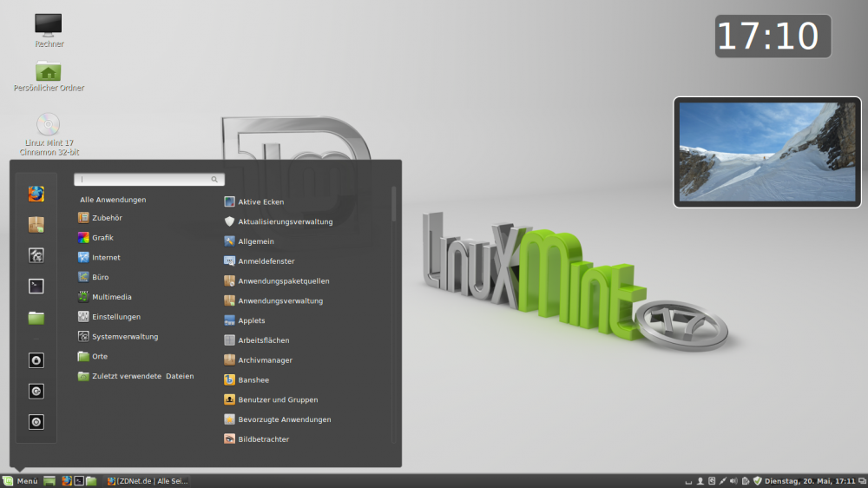The image size is (868, 488).
Task: Click the snowy mountain photo frame desklet
Action: [x=759, y=151]
